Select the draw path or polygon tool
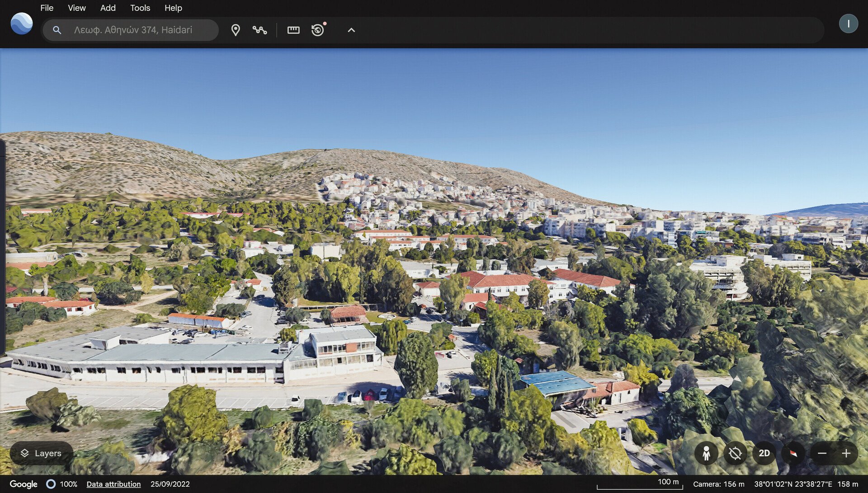This screenshot has width=868, height=493. pyautogui.click(x=259, y=30)
